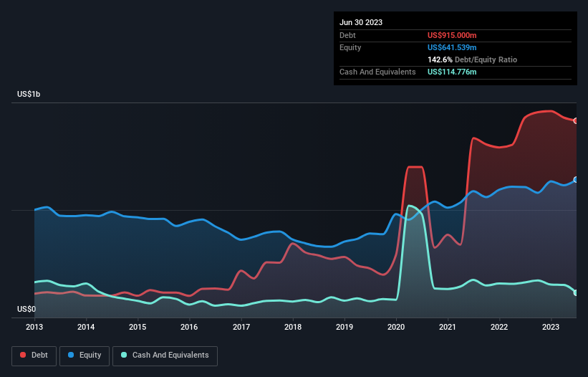Click the 2017 x-axis label
Screen dimensions: 588x377
[x=241, y=327]
